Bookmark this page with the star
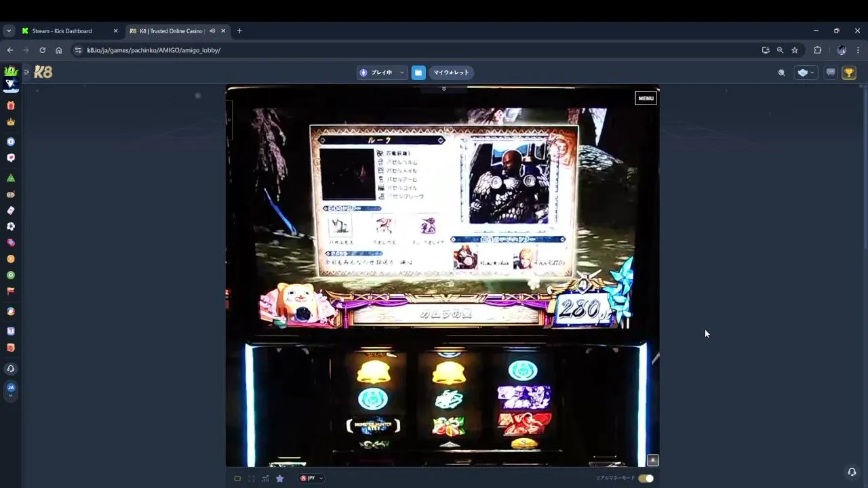This screenshot has height=488, width=868. [795, 50]
